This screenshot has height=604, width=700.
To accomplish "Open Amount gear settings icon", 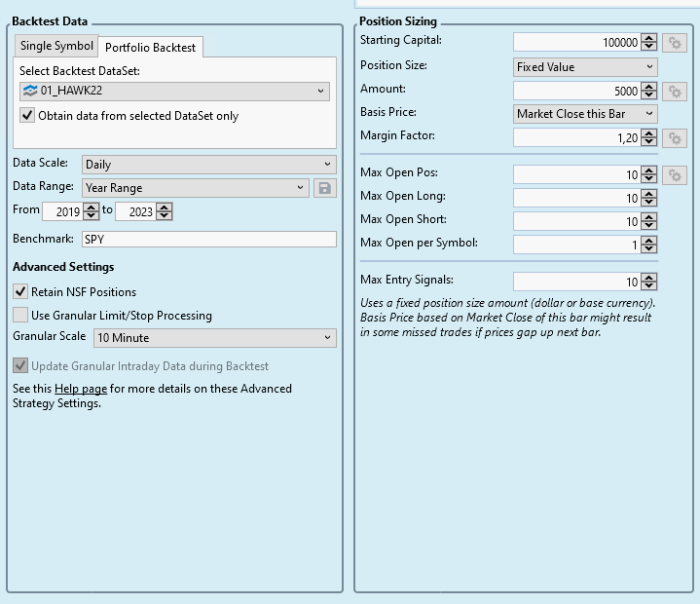I will (x=674, y=92).
